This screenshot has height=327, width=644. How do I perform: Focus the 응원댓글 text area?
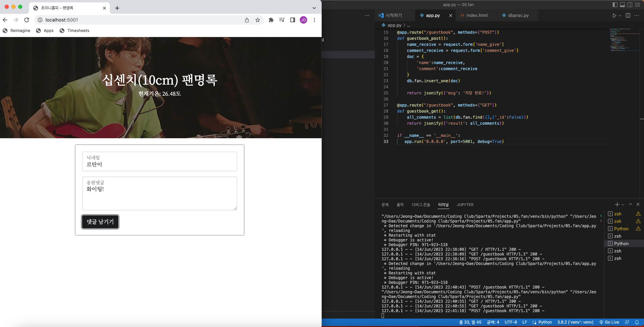click(x=160, y=194)
